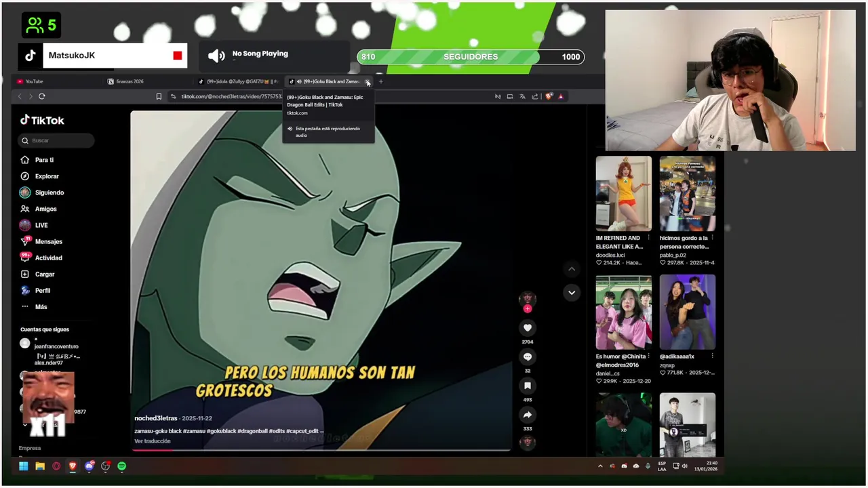The height and width of the screenshot is (488, 868).
Task: Like the video with the heart icon
Action: (528, 328)
